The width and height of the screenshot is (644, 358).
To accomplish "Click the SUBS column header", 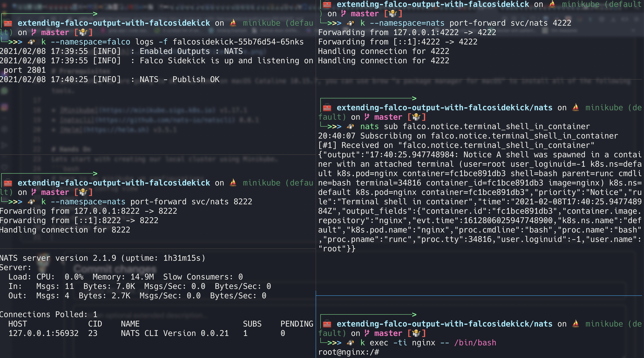I will coord(252,324).
